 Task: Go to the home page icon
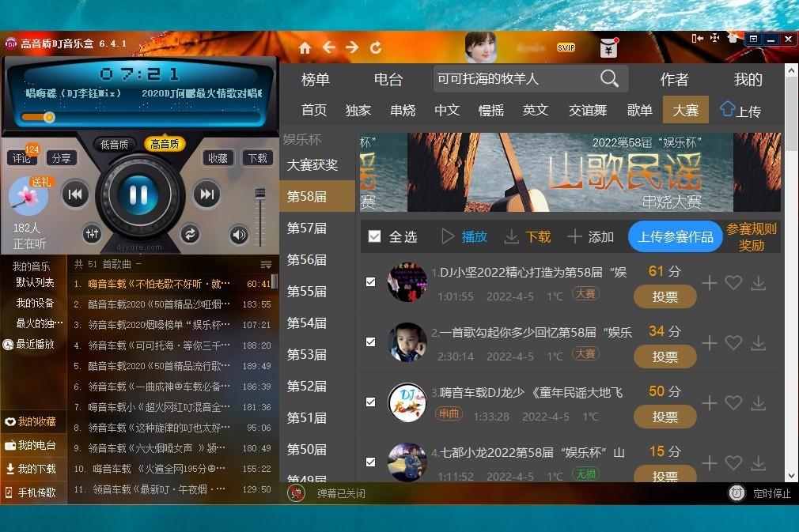coord(305,48)
